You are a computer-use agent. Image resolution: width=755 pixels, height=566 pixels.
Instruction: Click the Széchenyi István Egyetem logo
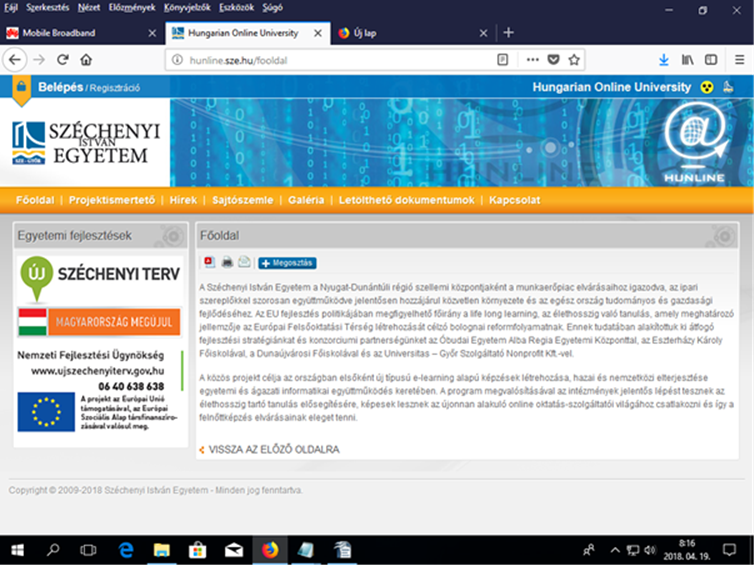[86, 143]
